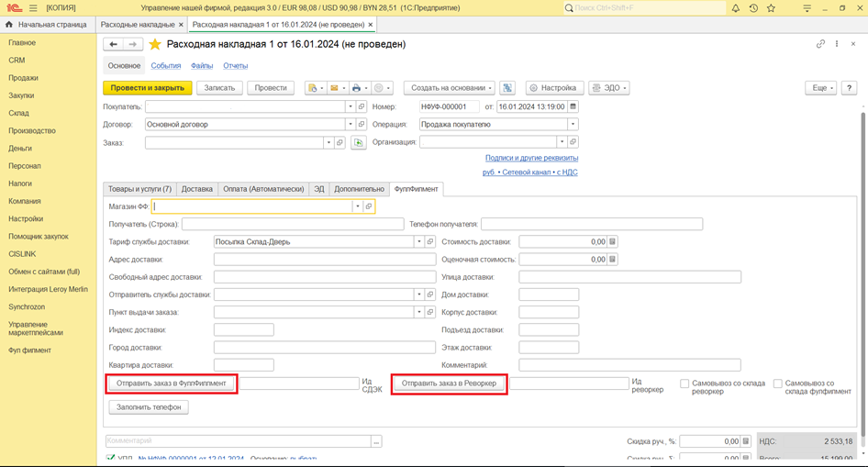Open the calendar picker for document date
868x467 pixels.
[573, 106]
